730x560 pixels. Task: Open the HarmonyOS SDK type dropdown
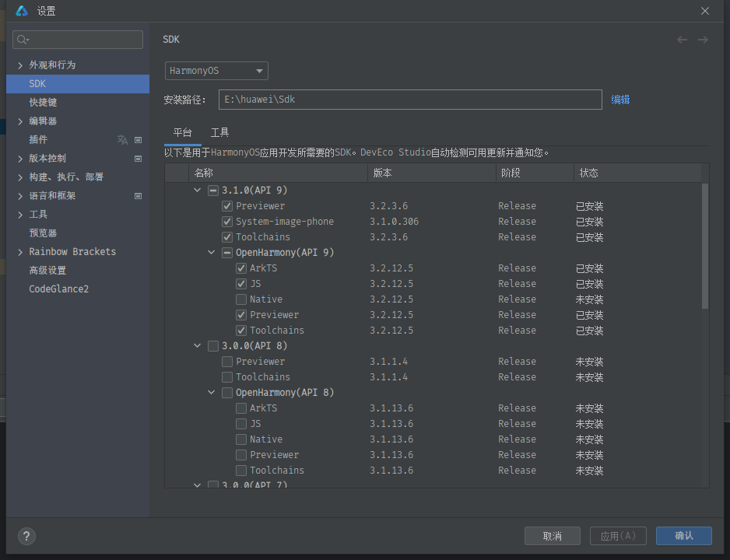coord(216,71)
